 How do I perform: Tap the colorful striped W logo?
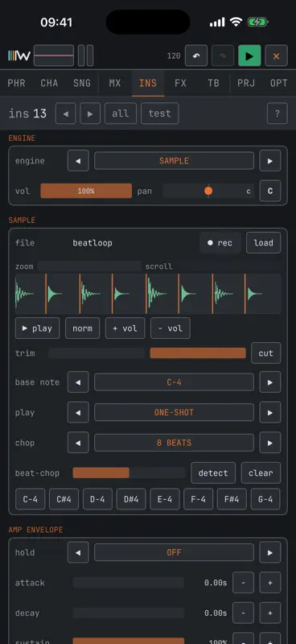click(x=18, y=56)
